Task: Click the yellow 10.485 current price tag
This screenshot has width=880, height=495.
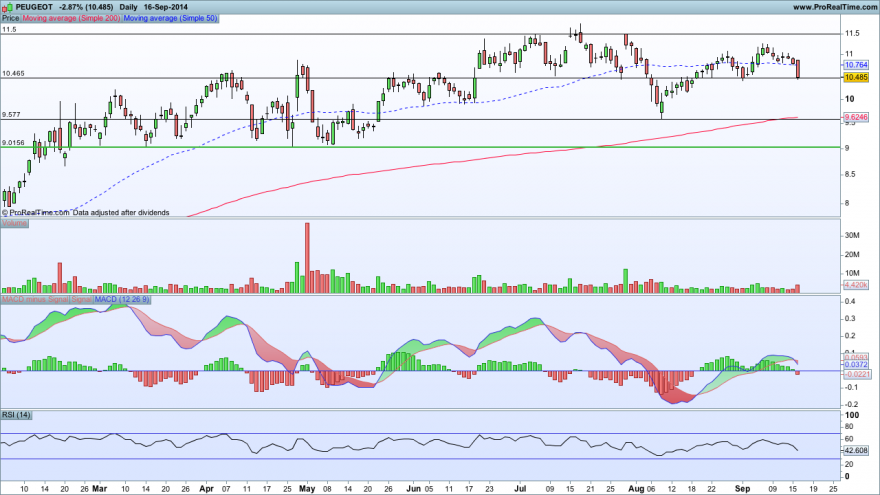Action: pyautogui.click(x=856, y=77)
